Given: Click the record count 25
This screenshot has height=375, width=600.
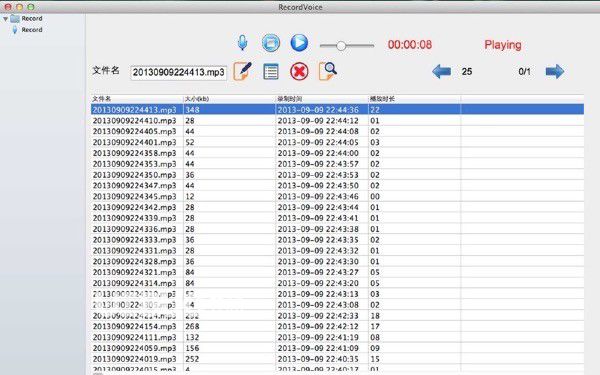Looking at the screenshot, I should pyautogui.click(x=467, y=72).
